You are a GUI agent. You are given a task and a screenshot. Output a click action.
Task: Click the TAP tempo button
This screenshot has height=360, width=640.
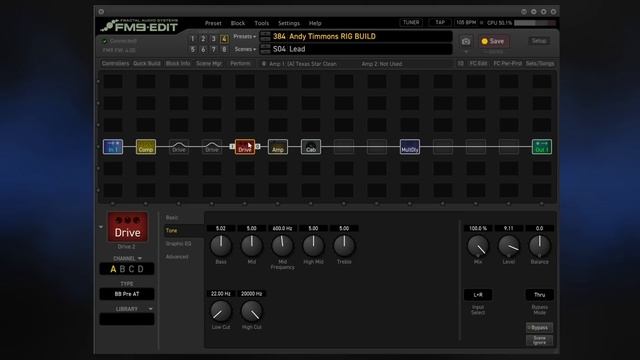(440, 23)
